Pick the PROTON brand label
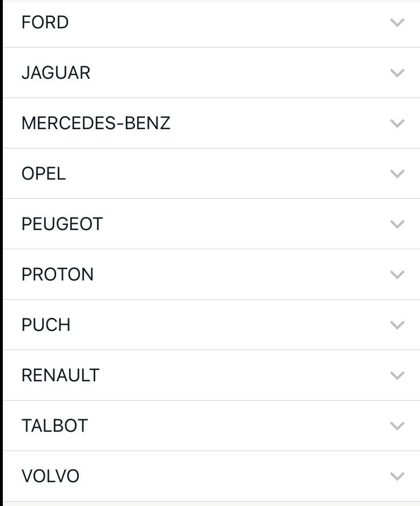Image resolution: width=420 pixels, height=506 pixels. [57, 275]
